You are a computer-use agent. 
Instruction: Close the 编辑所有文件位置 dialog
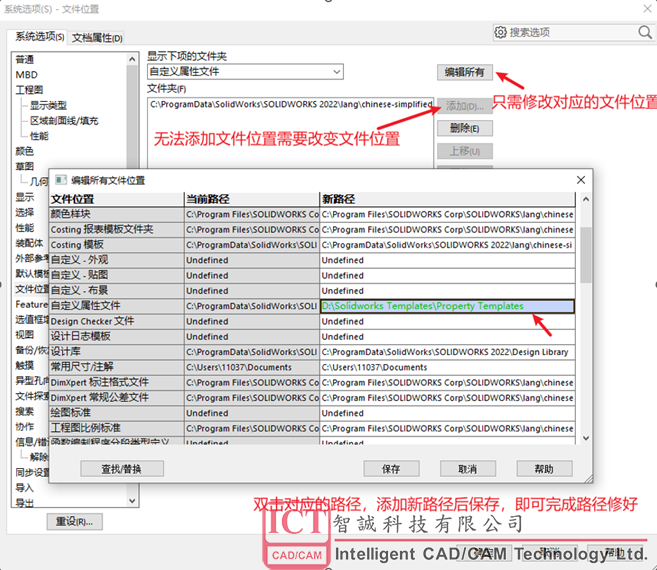pyautogui.click(x=581, y=180)
